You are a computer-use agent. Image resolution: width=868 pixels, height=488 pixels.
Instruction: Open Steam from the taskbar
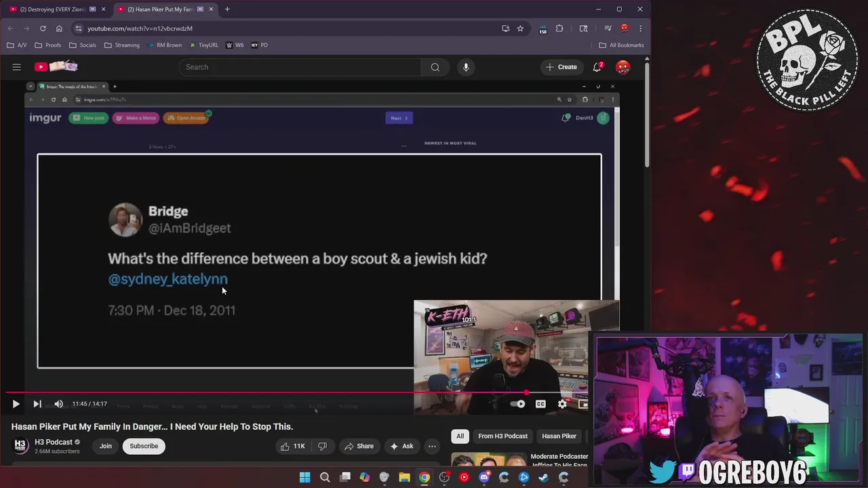point(544,477)
